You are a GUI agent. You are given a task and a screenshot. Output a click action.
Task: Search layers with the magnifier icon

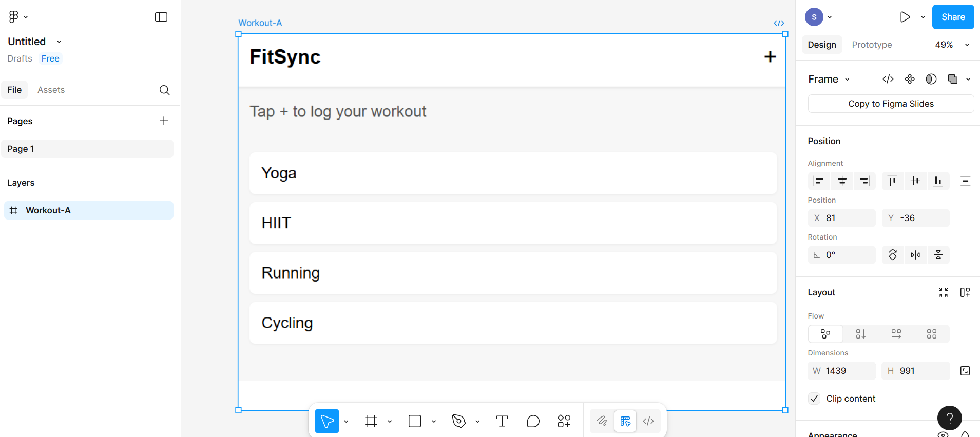164,90
